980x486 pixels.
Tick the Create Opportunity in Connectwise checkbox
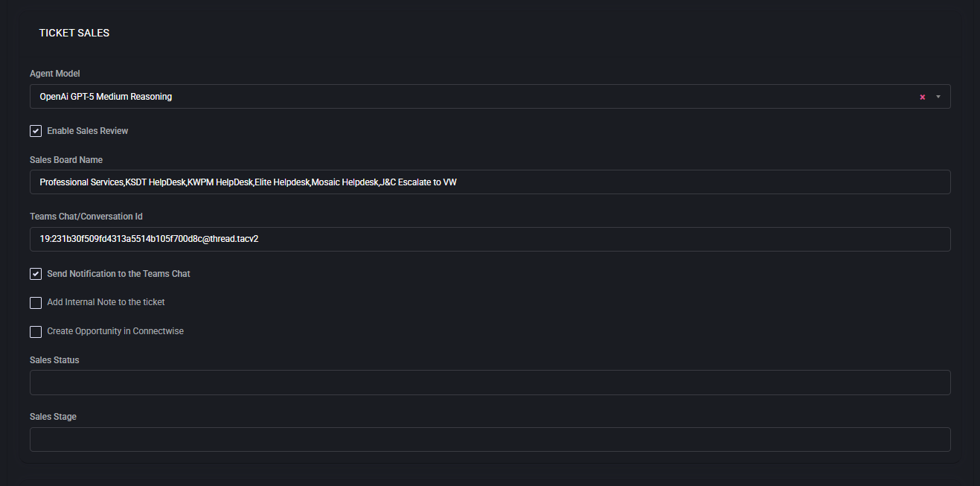point(36,332)
